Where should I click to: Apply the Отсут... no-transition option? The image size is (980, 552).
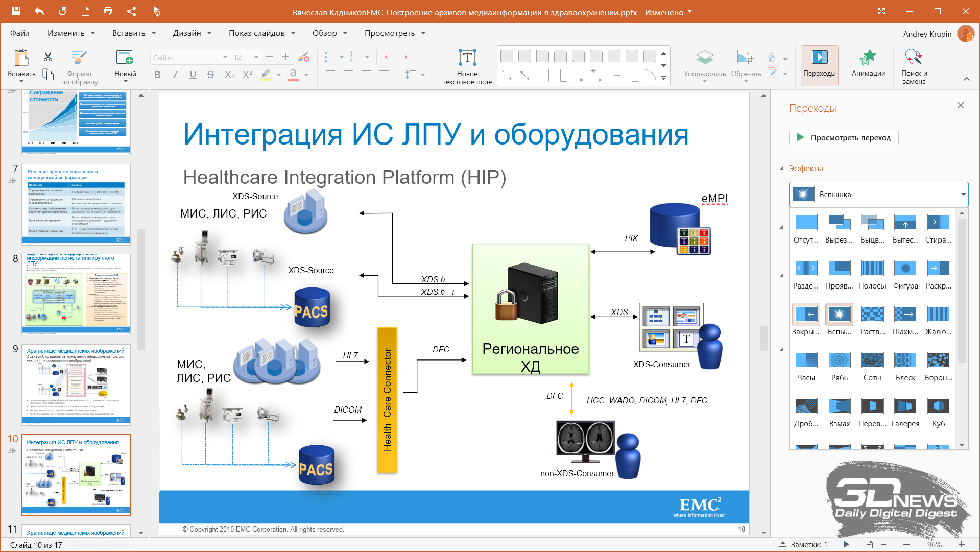tap(806, 228)
